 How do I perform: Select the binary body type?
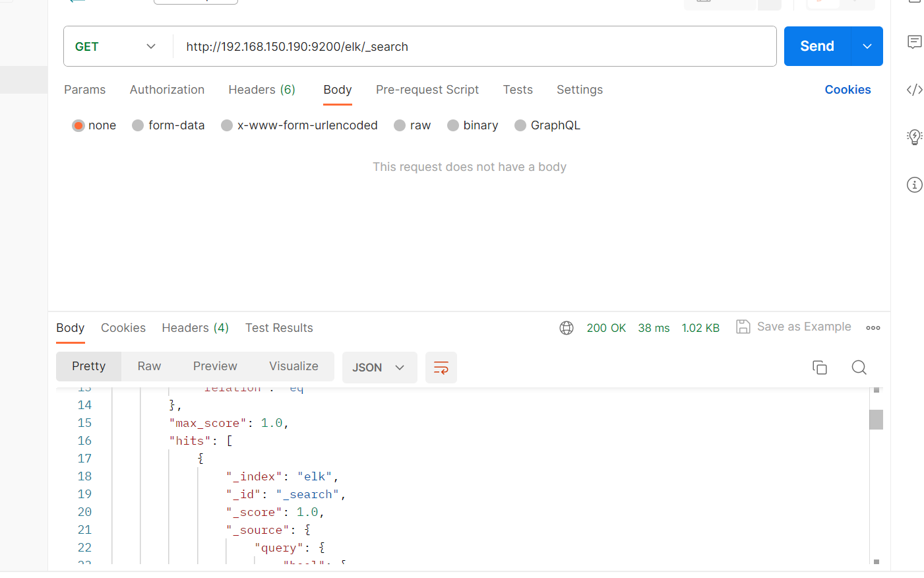(453, 125)
